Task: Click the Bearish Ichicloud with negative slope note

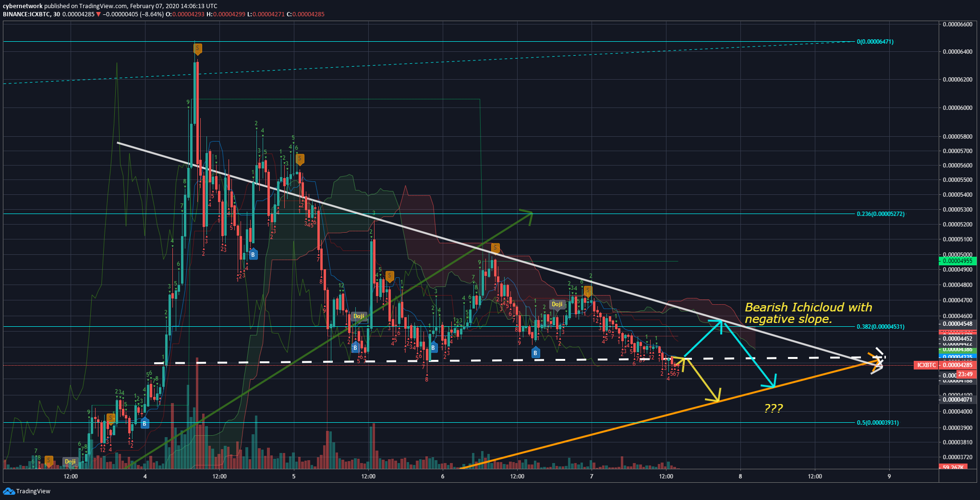Action: tap(808, 313)
